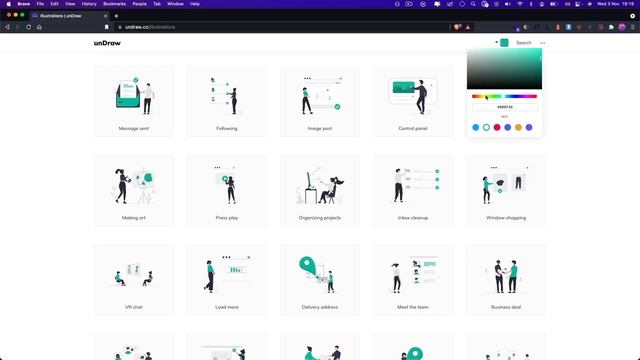Image resolution: width=640 pixels, height=360 pixels.
Task: Open the Brave hamburger menu icon
Action: tap(633, 27)
